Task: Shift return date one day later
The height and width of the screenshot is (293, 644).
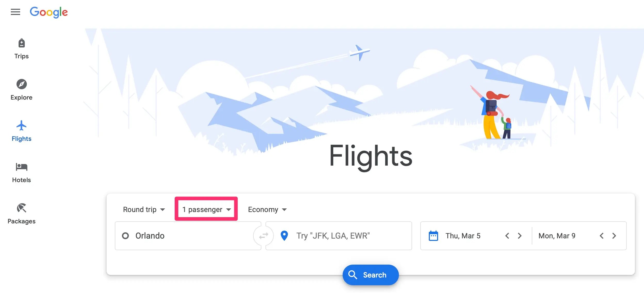Action: [x=614, y=236]
